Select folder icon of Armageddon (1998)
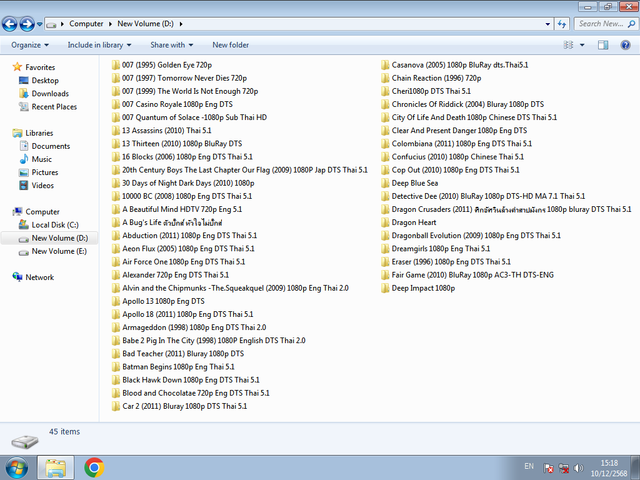640x480 pixels. point(116,327)
